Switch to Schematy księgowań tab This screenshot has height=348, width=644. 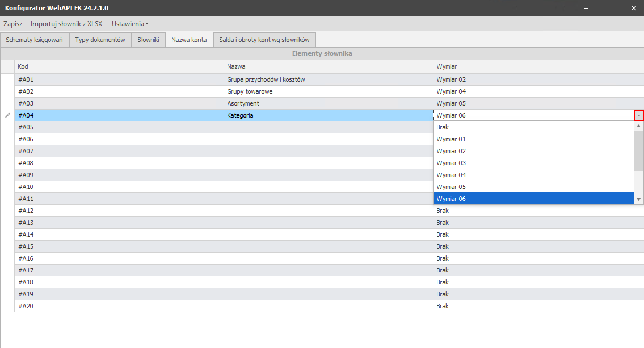34,40
